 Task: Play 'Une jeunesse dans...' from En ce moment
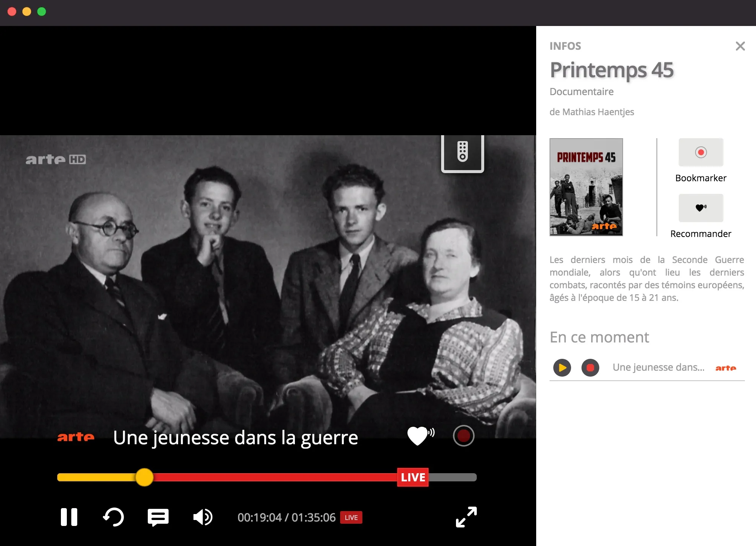[x=562, y=368]
